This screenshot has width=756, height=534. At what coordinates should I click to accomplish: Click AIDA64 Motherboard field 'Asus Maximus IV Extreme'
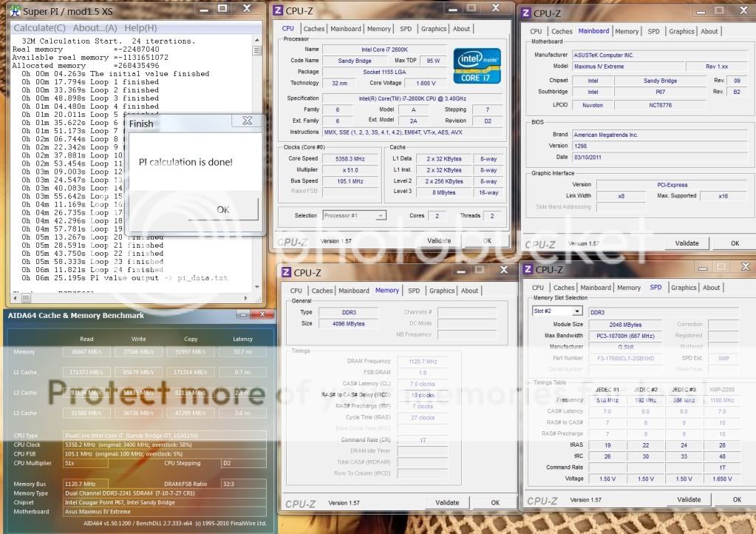165,511
